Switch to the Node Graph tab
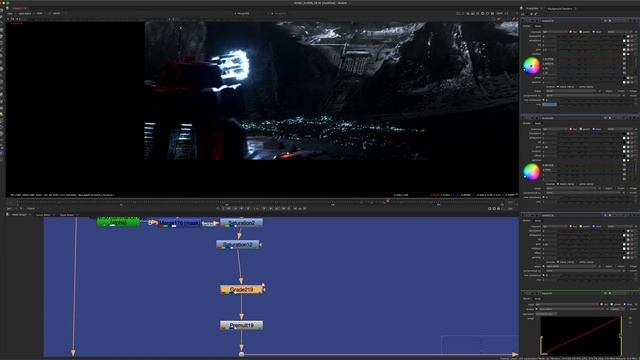Image resolution: width=640 pixels, height=360 pixels. [x=19, y=215]
